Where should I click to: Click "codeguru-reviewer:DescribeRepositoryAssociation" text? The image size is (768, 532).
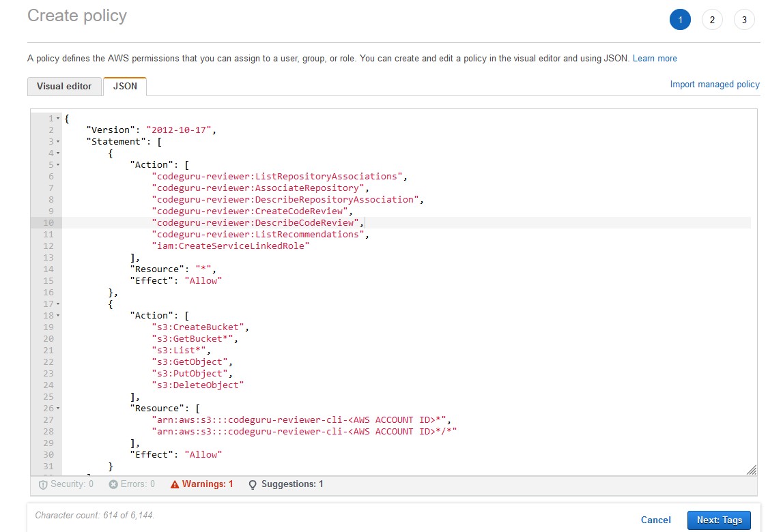pyautogui.click(x=285, y=199)
